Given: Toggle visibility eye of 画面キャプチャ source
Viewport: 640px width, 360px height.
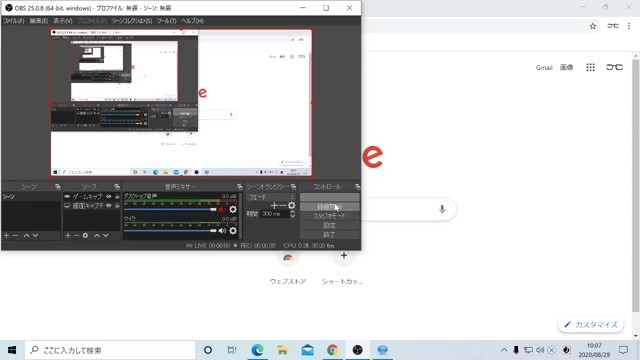Looking at the screenshot, I should [x=109, y=206].
